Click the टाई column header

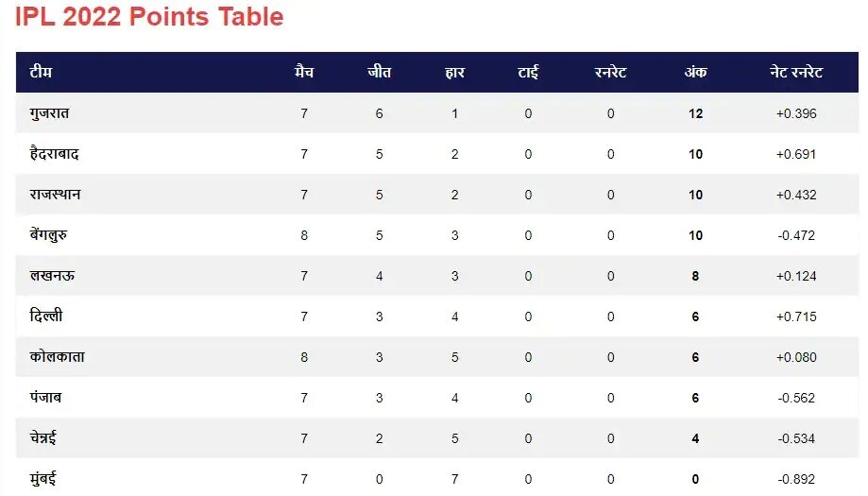point(528,72)
